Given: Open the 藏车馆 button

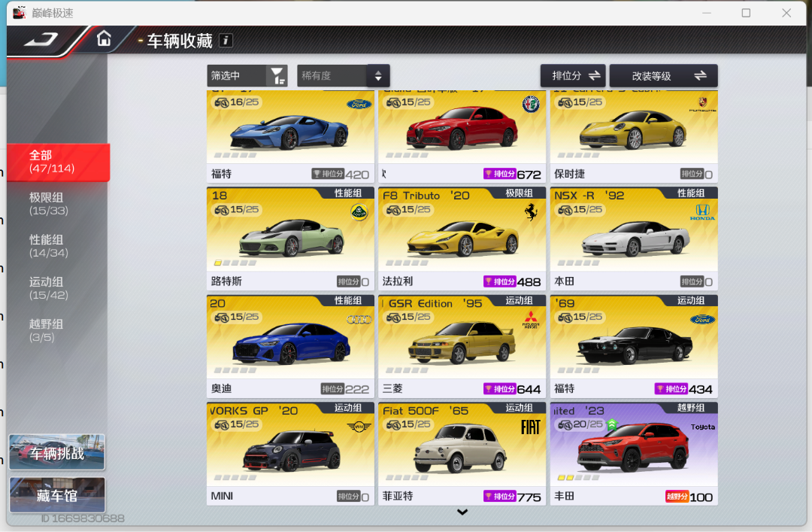Looking at the screenshot, I should click(x=57, y=494).
